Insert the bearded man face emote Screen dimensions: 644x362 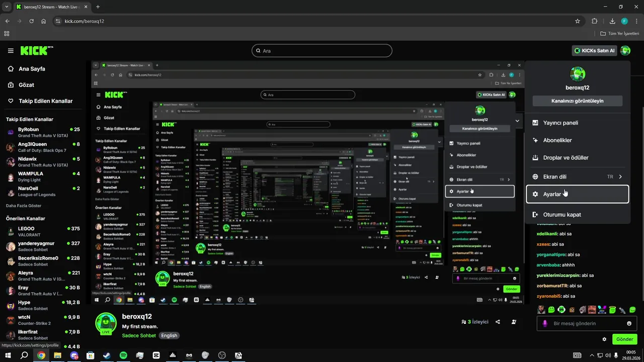[x=541, y=310]
